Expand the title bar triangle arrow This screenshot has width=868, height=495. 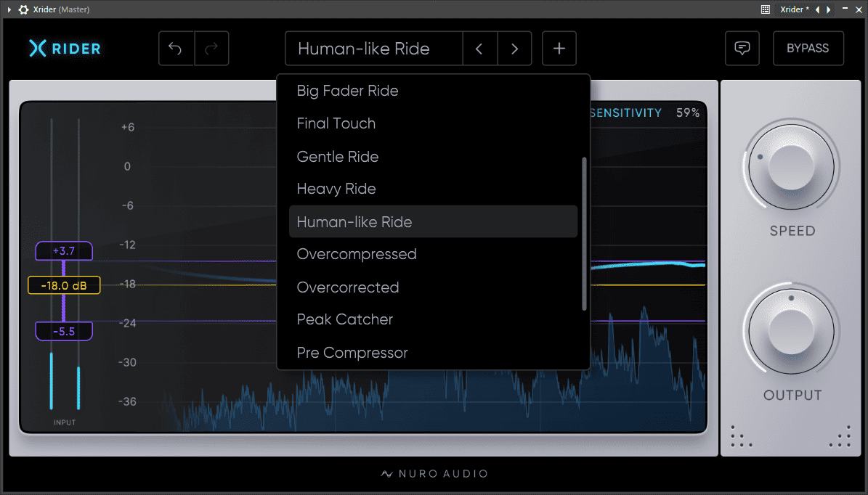pos(9,9)
